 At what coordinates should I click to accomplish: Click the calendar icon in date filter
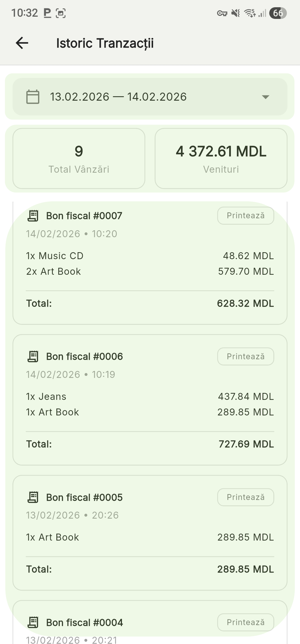click(x=33, y=97)
